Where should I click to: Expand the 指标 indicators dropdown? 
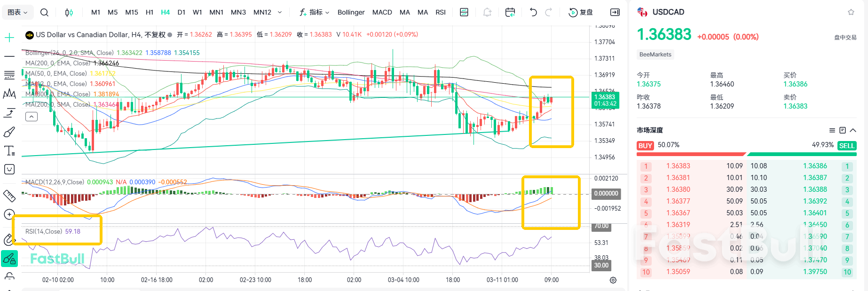315,12
